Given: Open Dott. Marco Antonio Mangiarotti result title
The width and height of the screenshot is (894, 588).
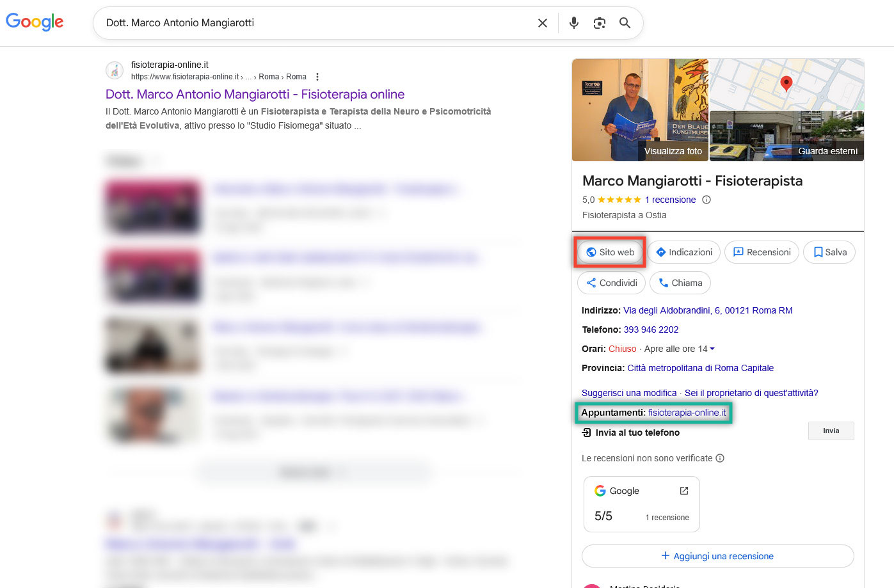Looking at the screenshot, I should 255,94.
